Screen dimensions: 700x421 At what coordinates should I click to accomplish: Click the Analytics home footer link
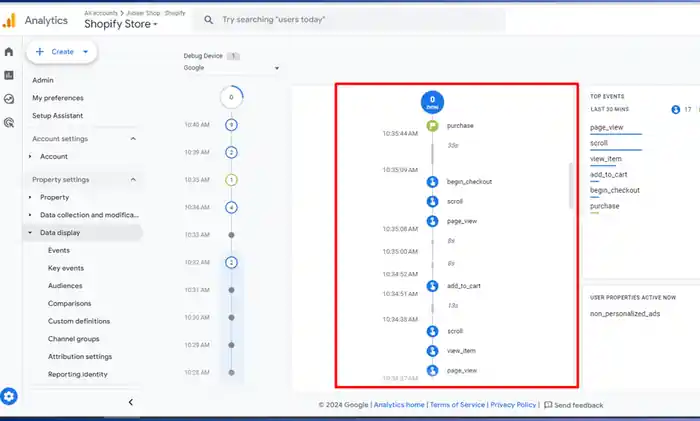coord(399,405)
